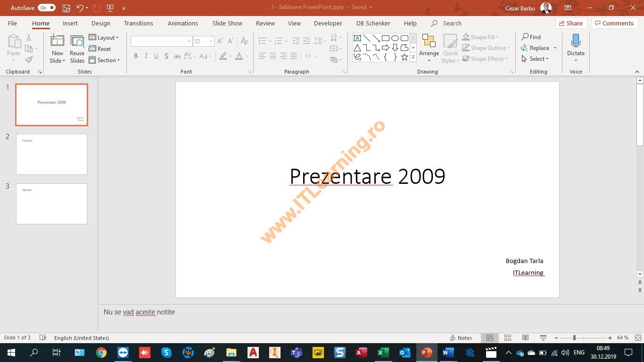Open the DB Schenker tab
This screenshot has width=644, height=362.
click(373, 23)
